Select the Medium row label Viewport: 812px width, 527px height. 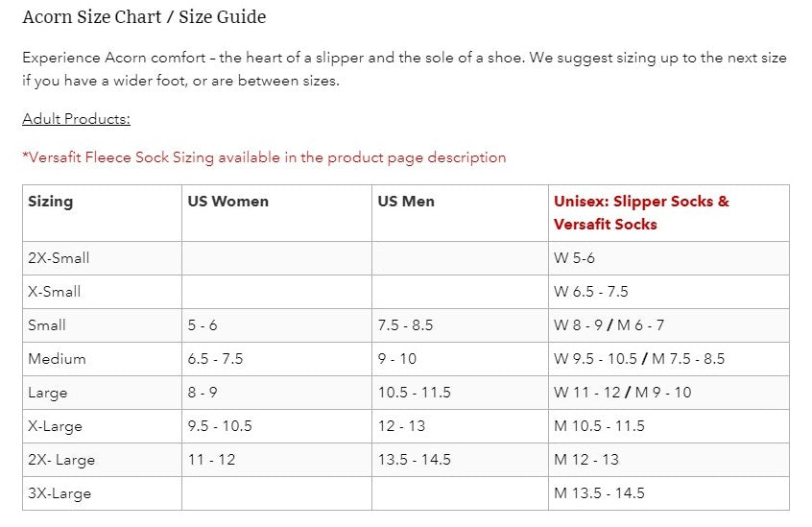coord(57,359)
